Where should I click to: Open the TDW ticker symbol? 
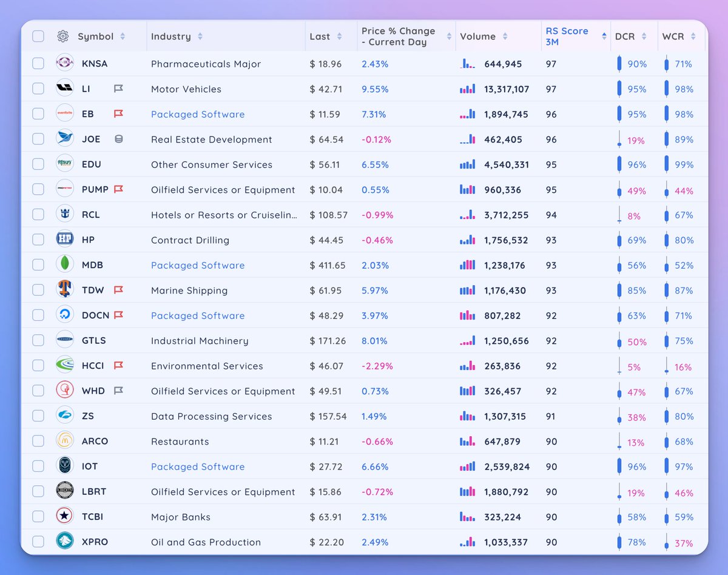[x=93, y=290]
